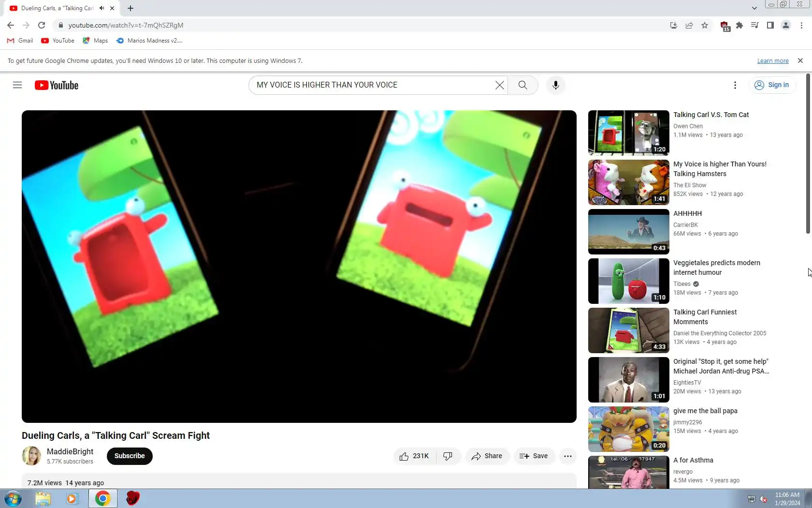Open a new browser tab
This screenshot has height=508, width=812.
click(x=130, y=8)
